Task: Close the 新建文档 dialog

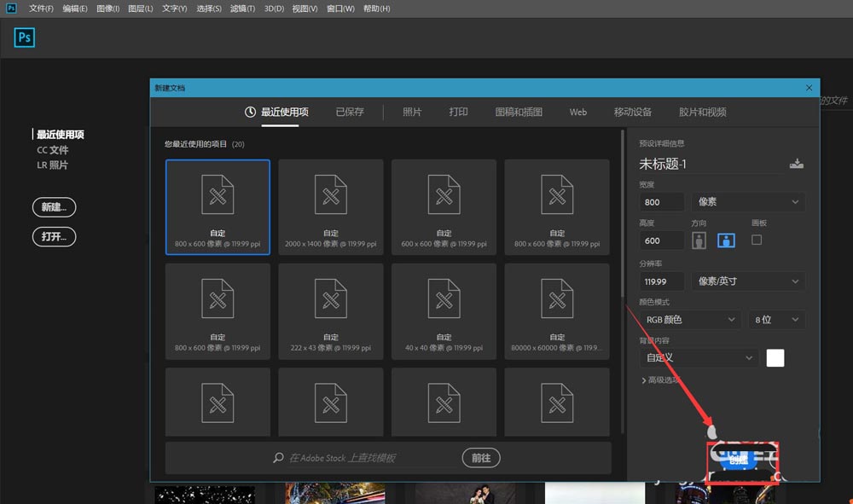Action: click(x=809, y=88)
